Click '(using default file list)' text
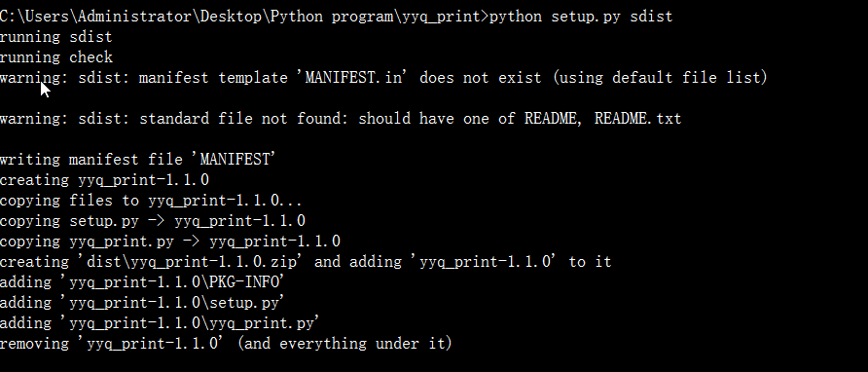Viewport: 868px width, 372px height. pyautogui.click(x=660, y=78)
